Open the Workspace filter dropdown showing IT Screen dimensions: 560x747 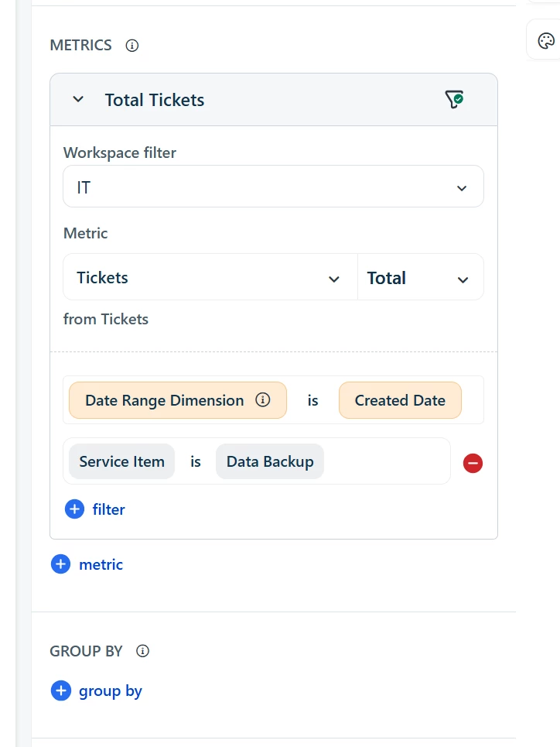pos(273,187)
